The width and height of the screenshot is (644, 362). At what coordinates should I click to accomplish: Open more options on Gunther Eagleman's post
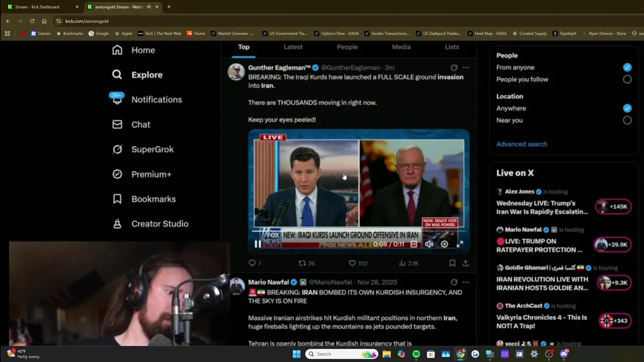tap(465, 67)
